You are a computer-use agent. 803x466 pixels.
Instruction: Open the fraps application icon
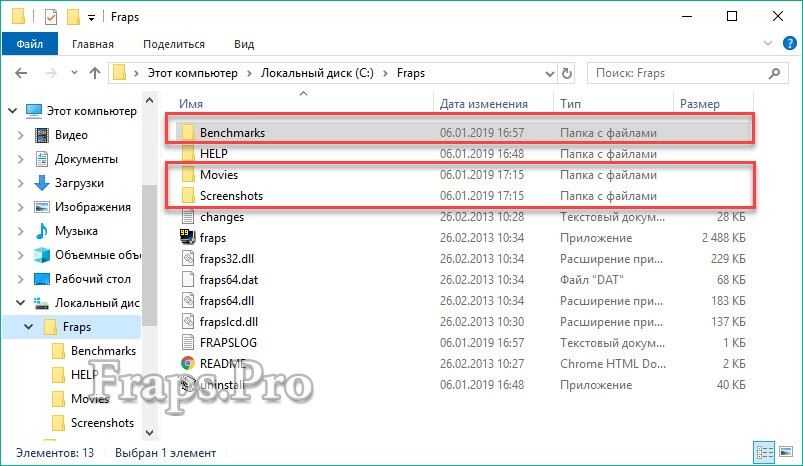tap(187, 237)
